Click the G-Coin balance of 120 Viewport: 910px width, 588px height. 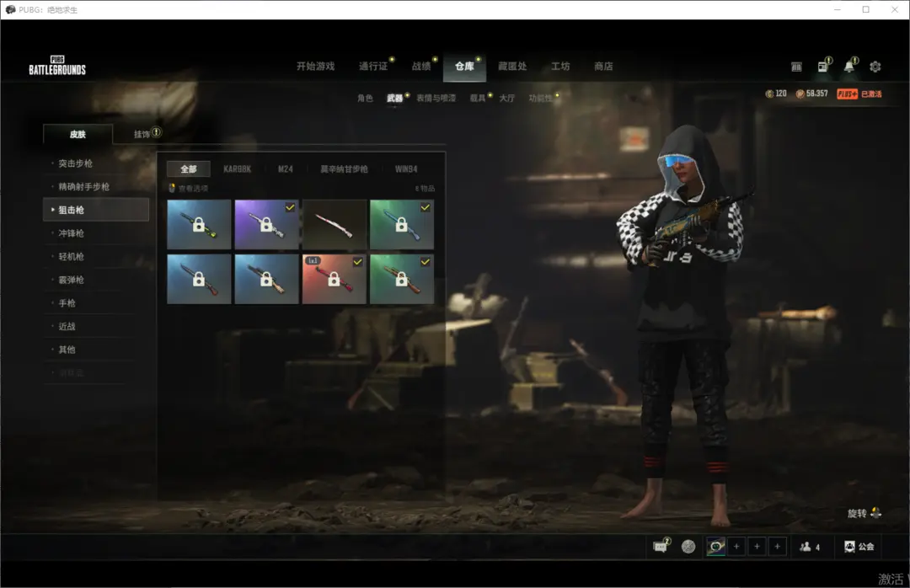pyautogui.click(x=776, y=94)
